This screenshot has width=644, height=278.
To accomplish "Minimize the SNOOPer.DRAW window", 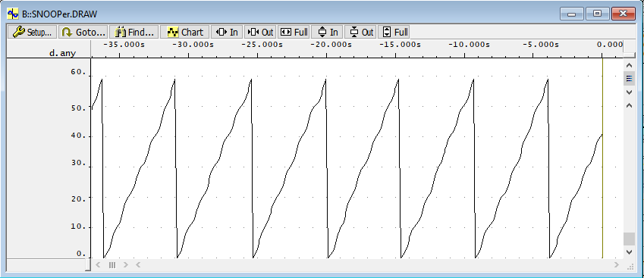I will 572,14.
